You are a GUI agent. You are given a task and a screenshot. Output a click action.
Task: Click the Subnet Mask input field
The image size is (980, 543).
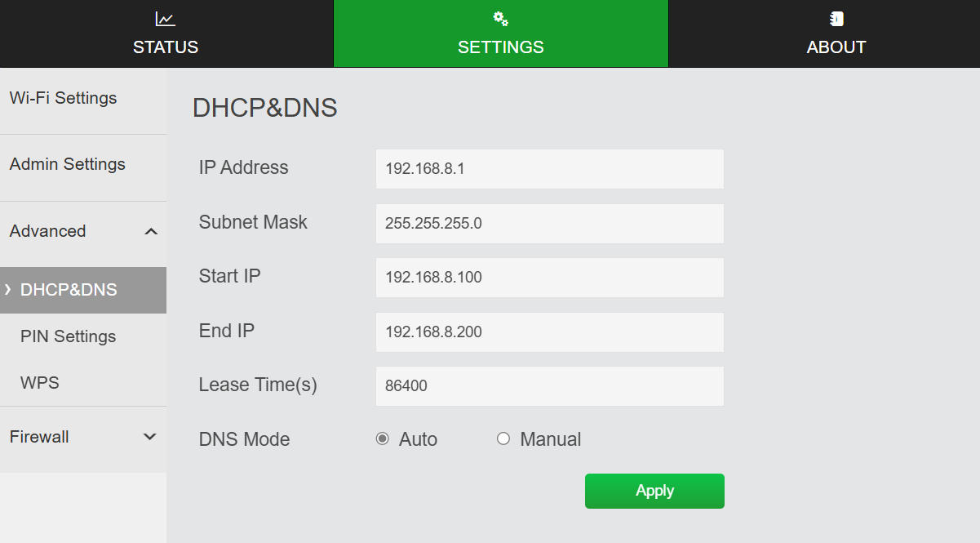[549, 224]
